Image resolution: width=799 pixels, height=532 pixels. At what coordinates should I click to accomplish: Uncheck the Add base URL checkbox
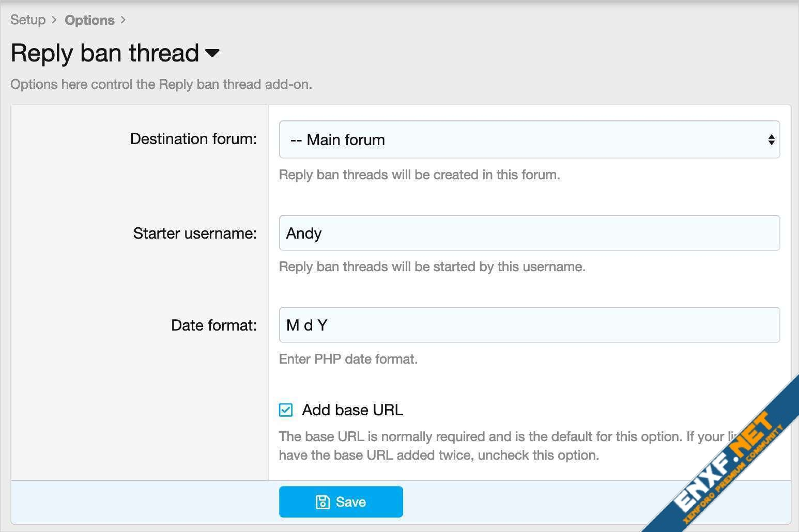pos(286,410)
